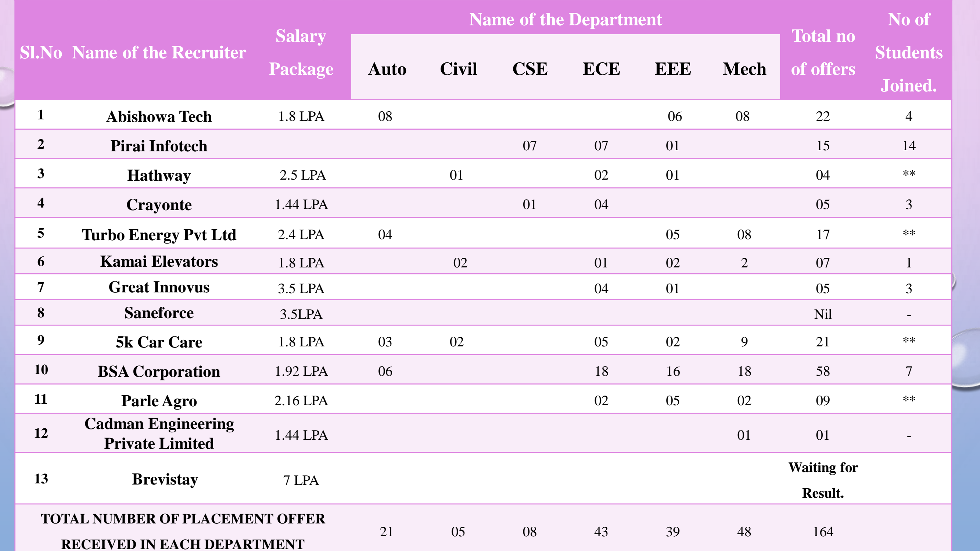
Task: Select the Salary Package column header
Action: click(x=301, y=53)
